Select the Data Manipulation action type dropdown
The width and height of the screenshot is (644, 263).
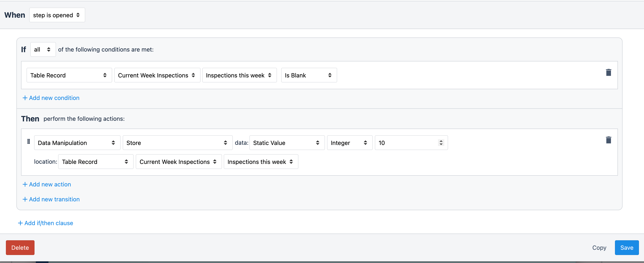coord(77,143)
